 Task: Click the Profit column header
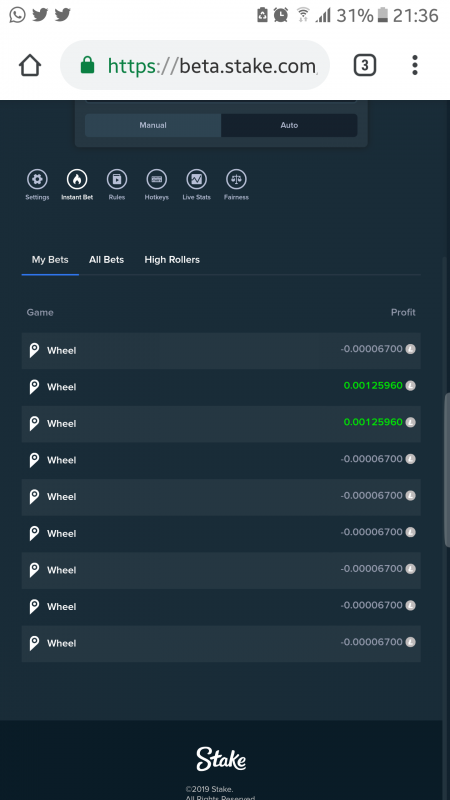click(403, 312)
